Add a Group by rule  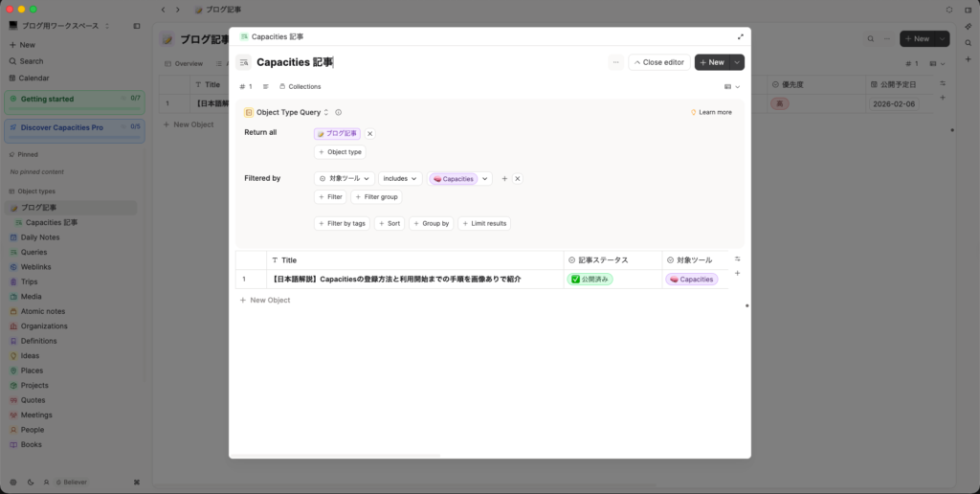point(432,223)
